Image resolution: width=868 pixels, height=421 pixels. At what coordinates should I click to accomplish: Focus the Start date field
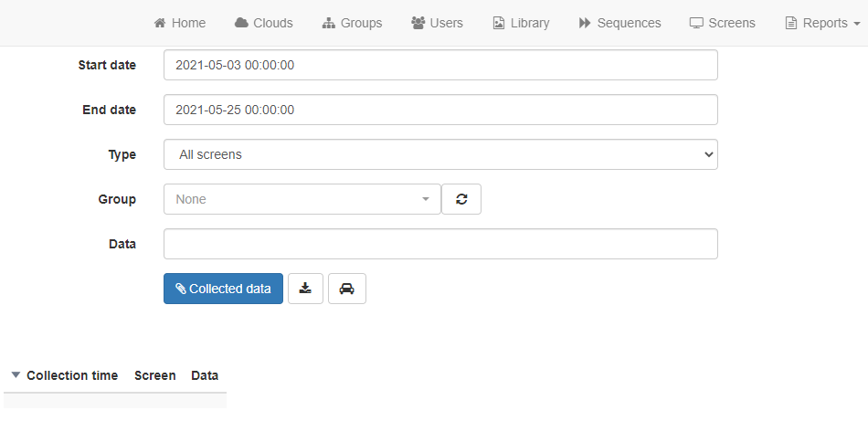[x=440, y=65]
